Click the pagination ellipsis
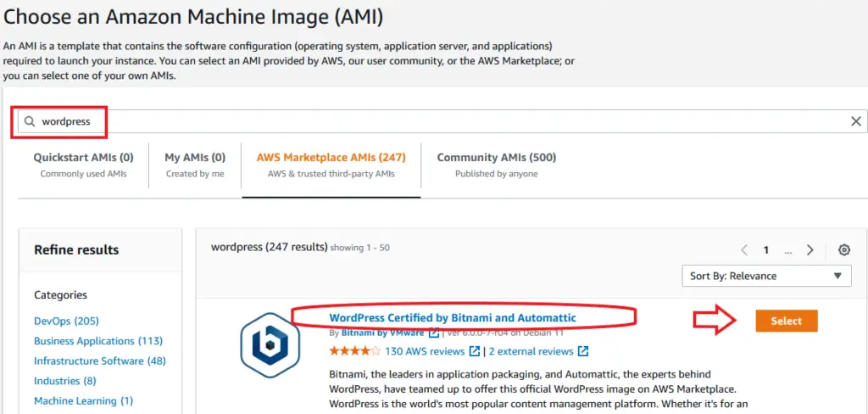This screenshot has height=414, width=868. [788, 251]
